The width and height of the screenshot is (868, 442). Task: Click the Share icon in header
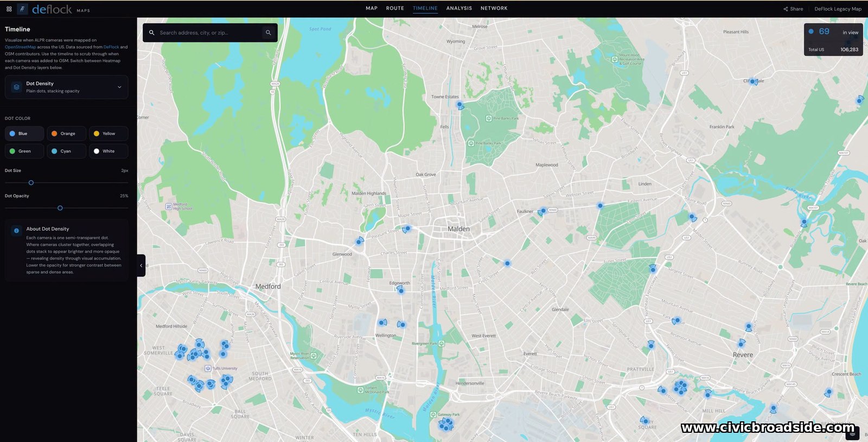tap(786, 9)
